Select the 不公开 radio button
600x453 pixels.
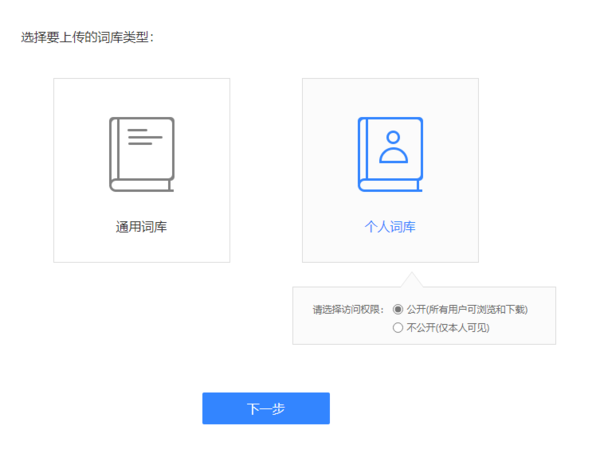(x=398, y=327)
